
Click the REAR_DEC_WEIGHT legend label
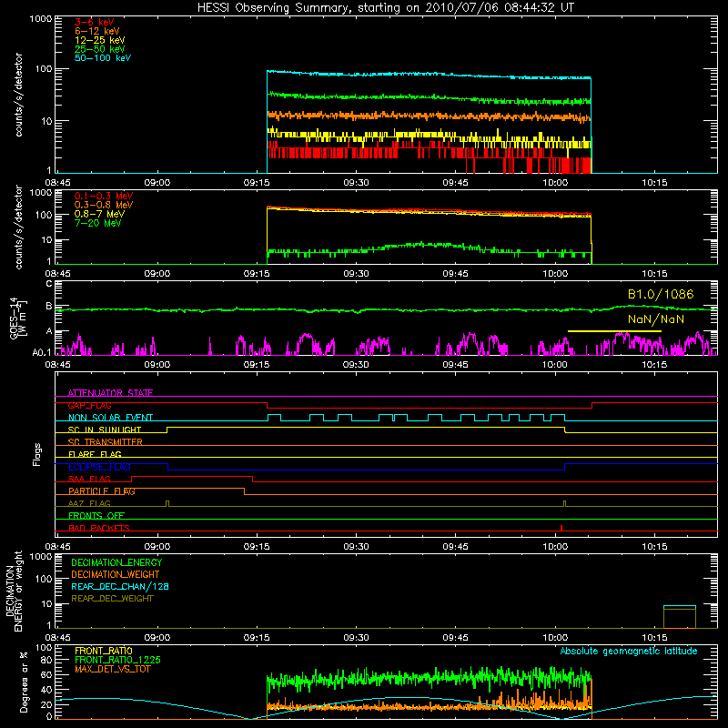click(x=112, y=599)
